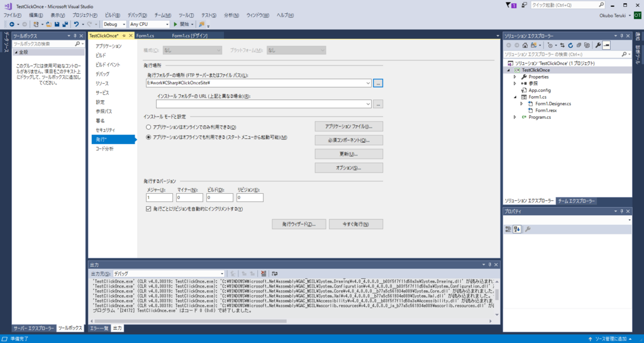Click the feedback icon beside Quick Launch
The height and width of the screenshot is (343, 644).
(524, 5)
